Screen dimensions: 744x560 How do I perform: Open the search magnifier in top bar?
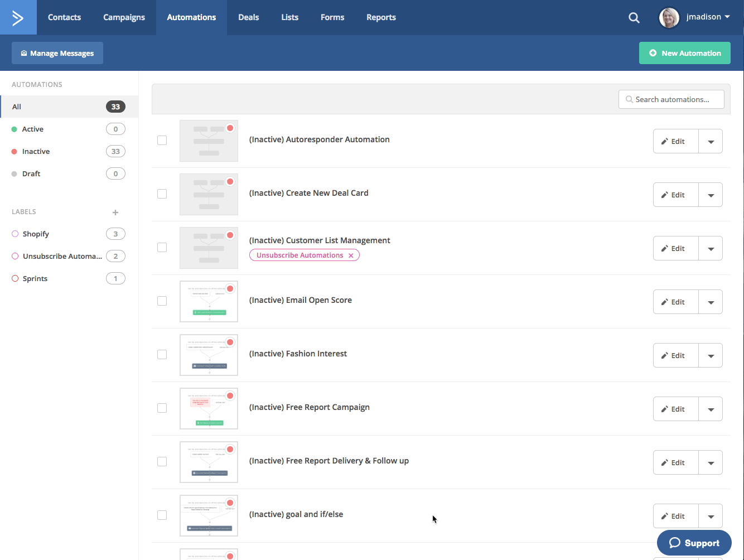[634, 18]
